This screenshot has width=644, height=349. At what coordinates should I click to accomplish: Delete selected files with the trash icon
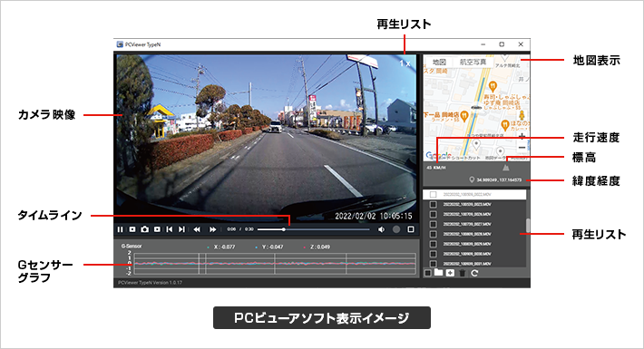tap(463, 273)
